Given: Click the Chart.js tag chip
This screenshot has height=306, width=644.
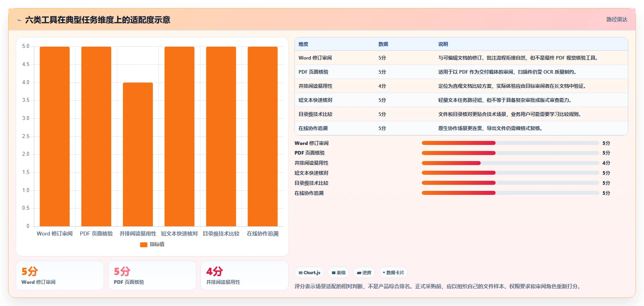Looking at the screenshot, I should pyautogui.click(x=310, y=273).
